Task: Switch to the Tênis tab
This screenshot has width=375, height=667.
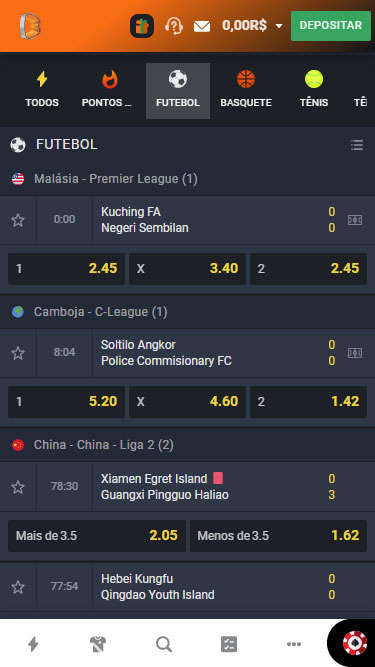Action: click(x=314, y=91)
